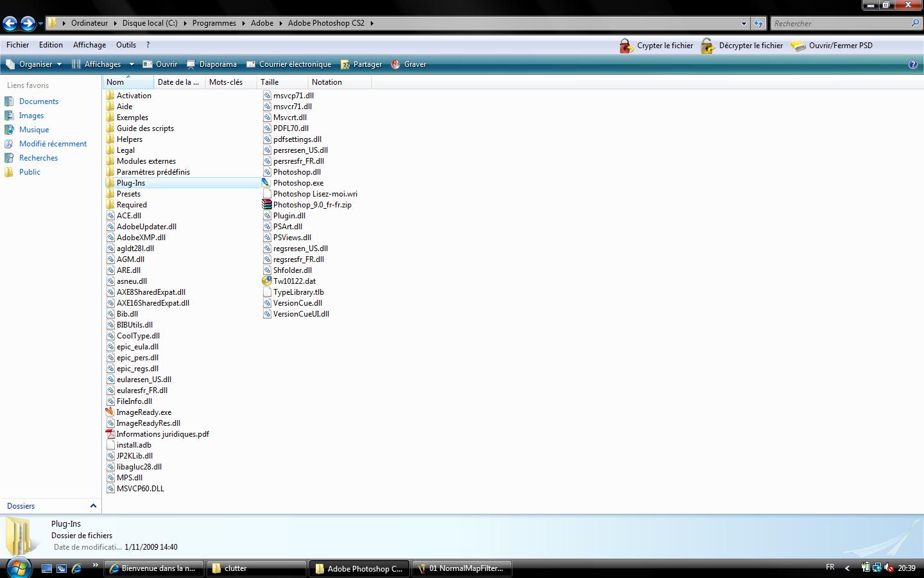
Task: Expand the Dossiers pane chevron
Action: point(93,506)
